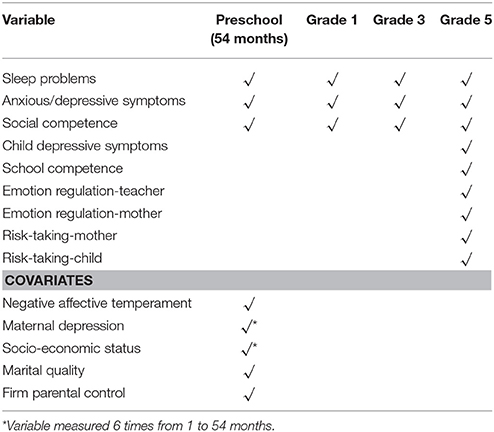This screenshot has width=494, height=432.
Task: Click the Firm parental control checkmark
Action: pos(249,394)
